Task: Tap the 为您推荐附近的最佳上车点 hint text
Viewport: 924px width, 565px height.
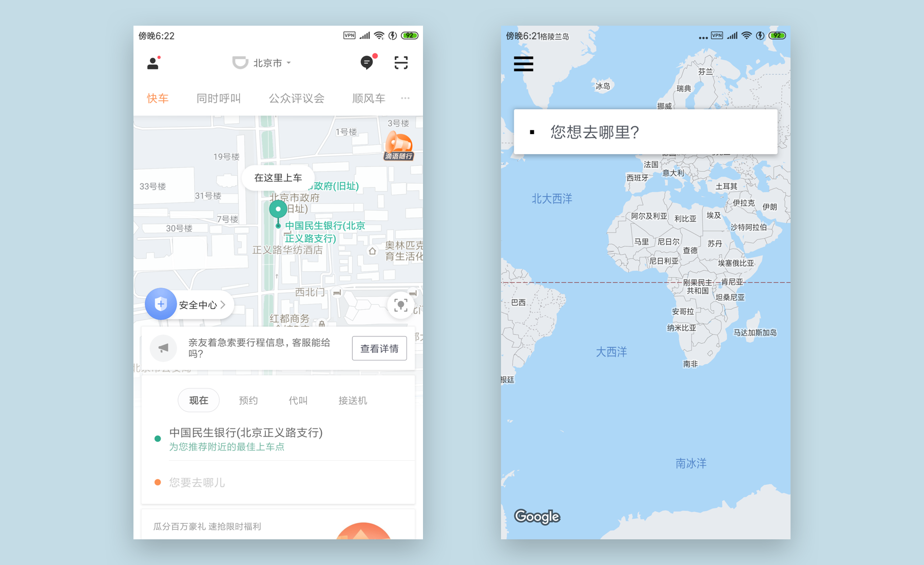Action: [x=227, y=447]
